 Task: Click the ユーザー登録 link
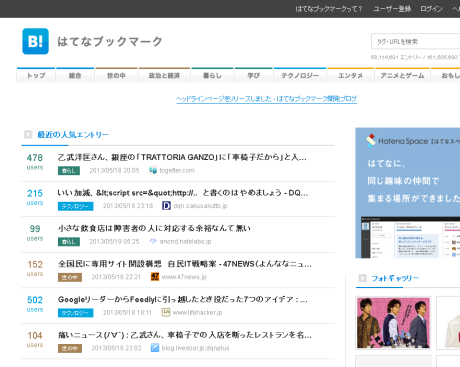click(x=392, y=9)
